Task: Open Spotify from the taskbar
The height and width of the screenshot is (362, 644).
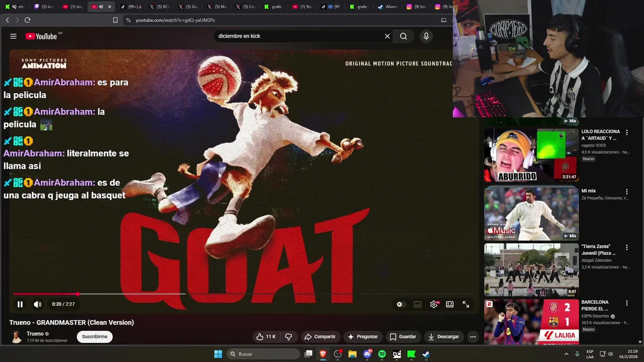Action: (382, 354)
